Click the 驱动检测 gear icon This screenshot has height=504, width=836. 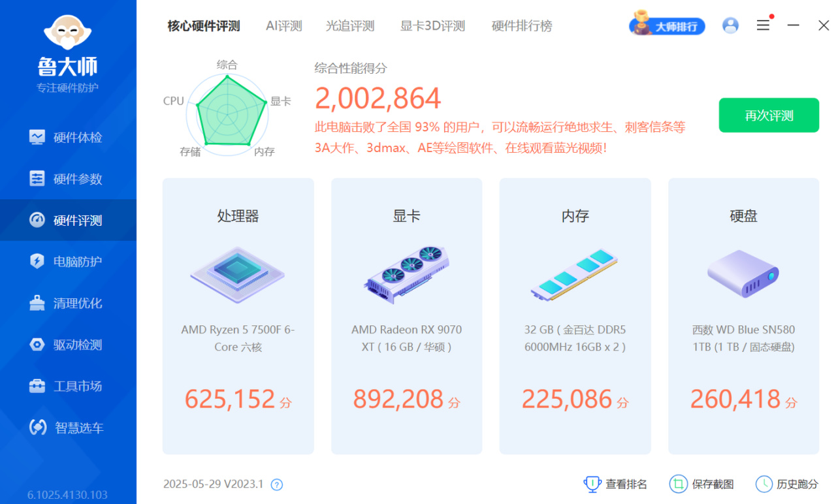[x=37, y=345]
